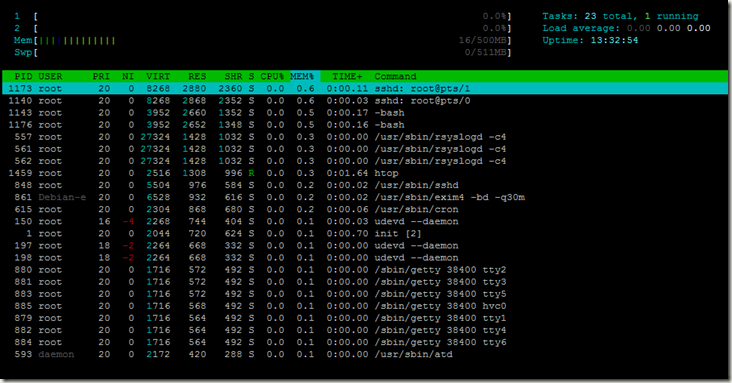Select the getty hvc0 process row
Screen dimensions: 732x383
pyautogui.click(x=365, y=306)
